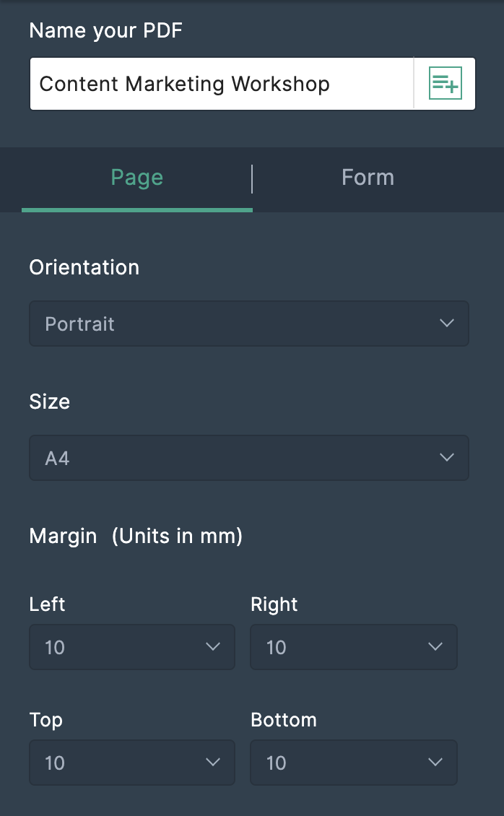
Task: Click the chevron icon on the Orientation selector
Action: point(446,323)
